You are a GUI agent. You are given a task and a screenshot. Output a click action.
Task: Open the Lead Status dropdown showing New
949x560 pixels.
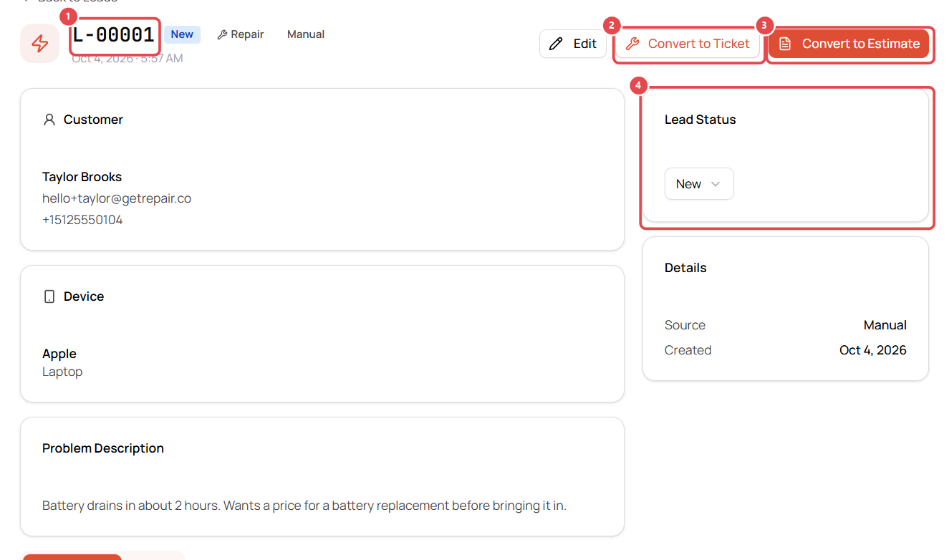699,184
